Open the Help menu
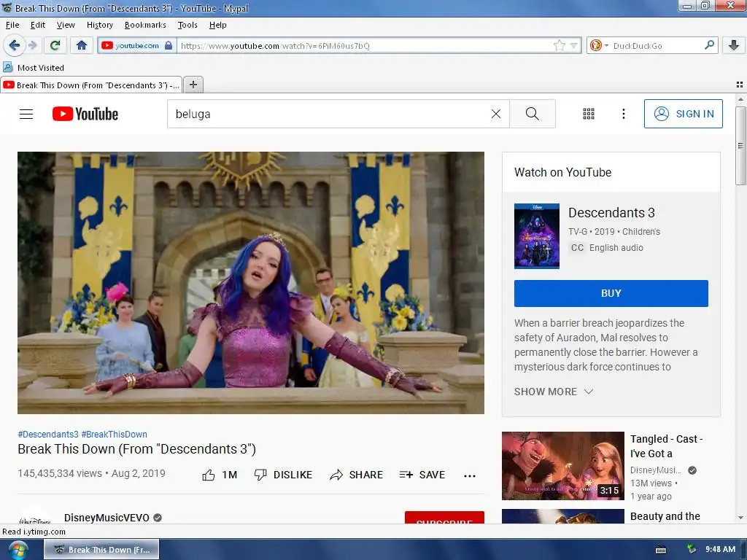The height and width of the screenshot is (560, 747). 217,25
